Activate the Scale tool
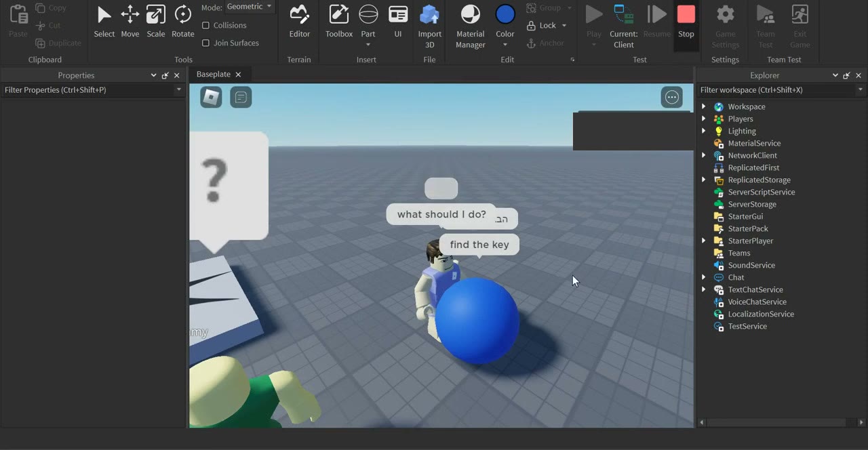The width and height of the screenshot is (868, 450). [x=156, y=22]
